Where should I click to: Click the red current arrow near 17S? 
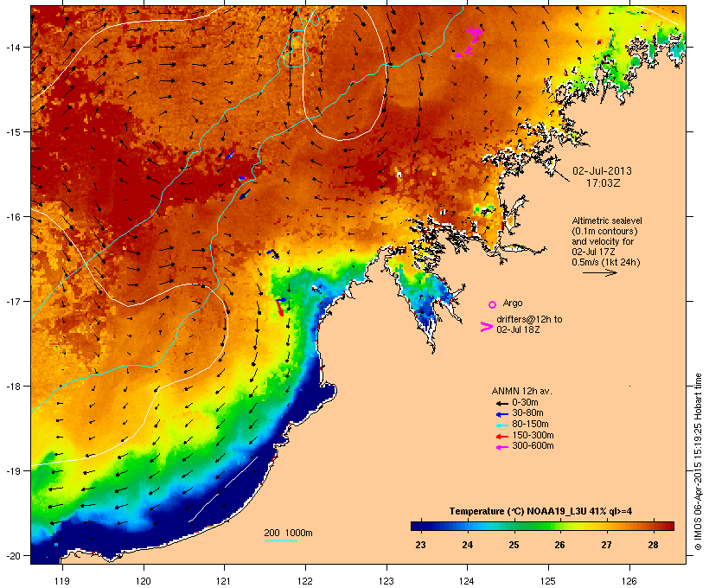pos(280,308)
